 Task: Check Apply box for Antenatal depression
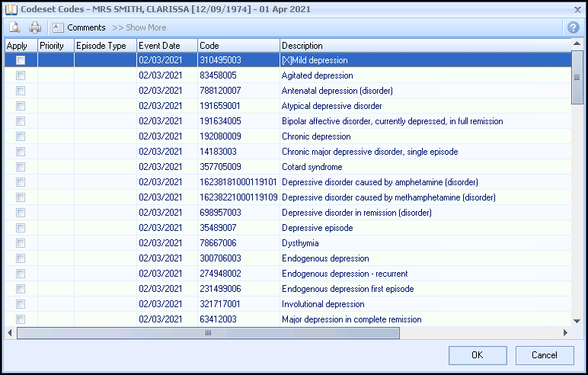coord(21,91)
